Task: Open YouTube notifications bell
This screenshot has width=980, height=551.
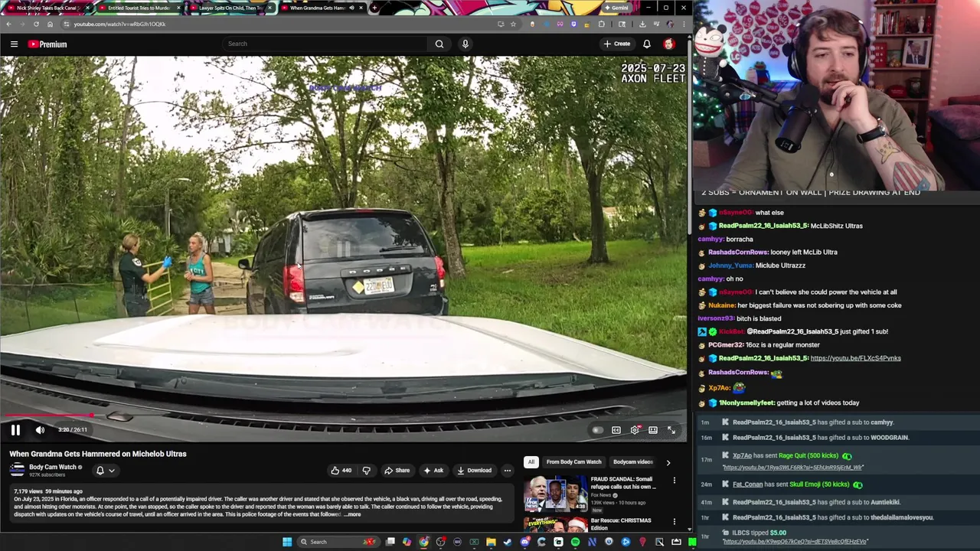Action: (x=647, y=44)
